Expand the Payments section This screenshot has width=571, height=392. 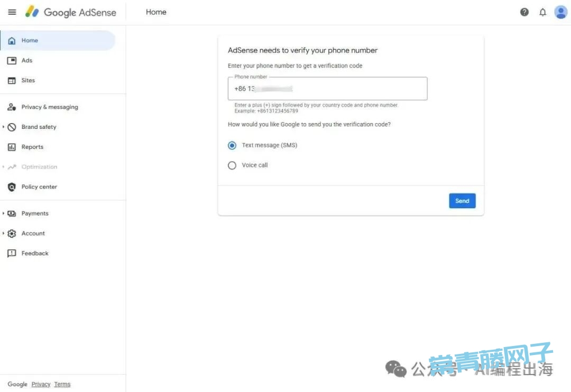pos(4,213)
